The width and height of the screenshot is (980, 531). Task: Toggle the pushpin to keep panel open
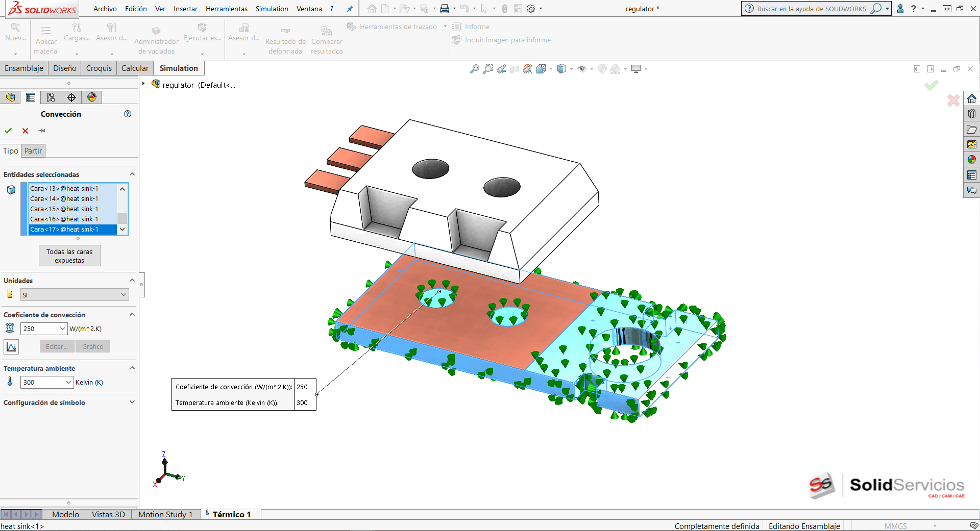42,131
